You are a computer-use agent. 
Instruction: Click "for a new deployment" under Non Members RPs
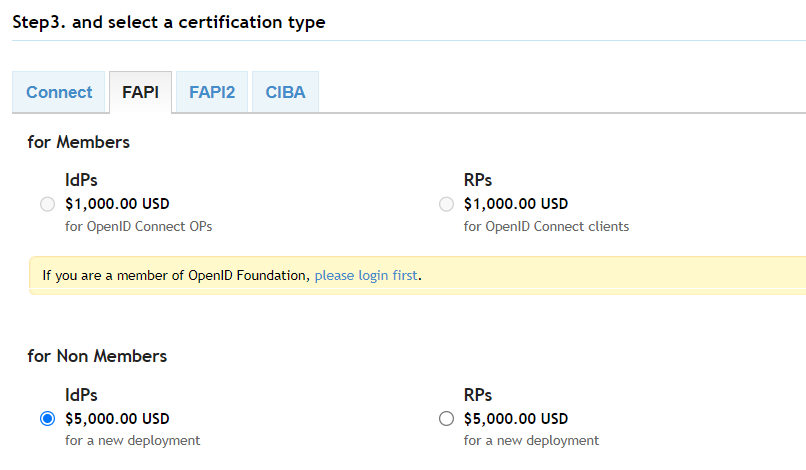(531, 440)
